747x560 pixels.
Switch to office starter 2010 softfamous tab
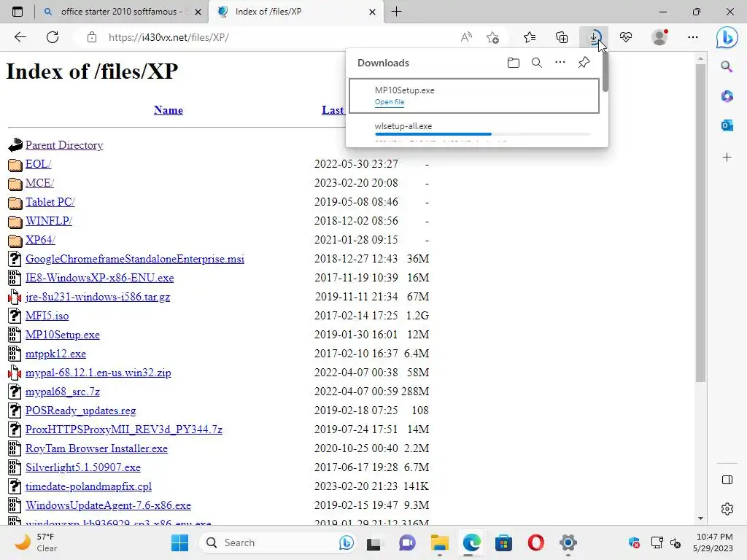122,12
